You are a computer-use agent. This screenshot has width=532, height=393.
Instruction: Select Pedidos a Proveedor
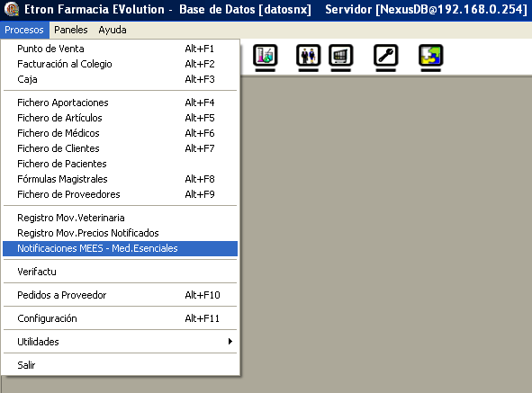pos(121,295)
